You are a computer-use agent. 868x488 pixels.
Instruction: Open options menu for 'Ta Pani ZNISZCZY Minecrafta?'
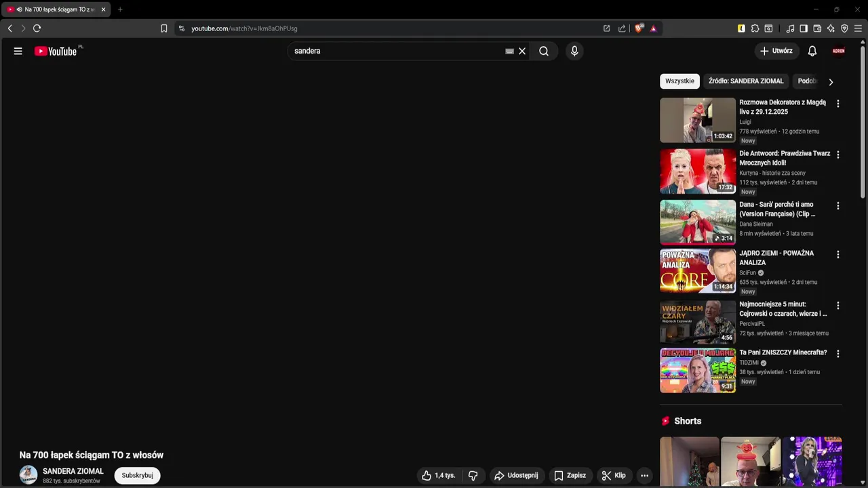837,354
